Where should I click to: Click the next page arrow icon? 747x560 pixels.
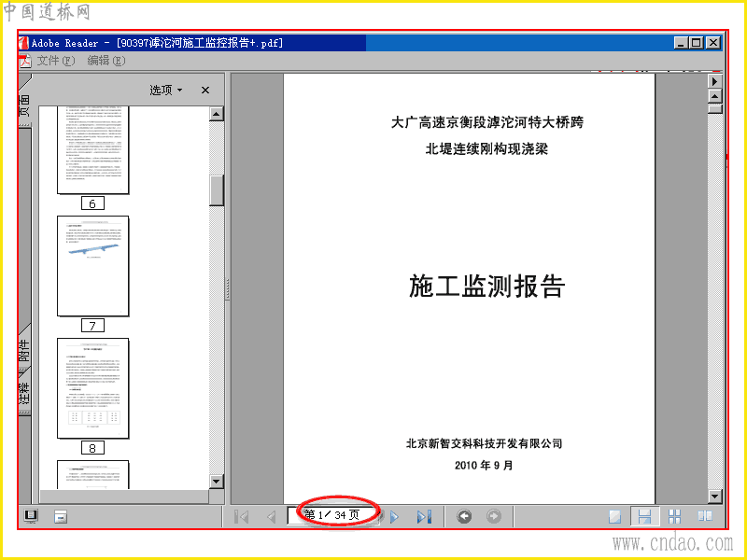click(394, 517)
